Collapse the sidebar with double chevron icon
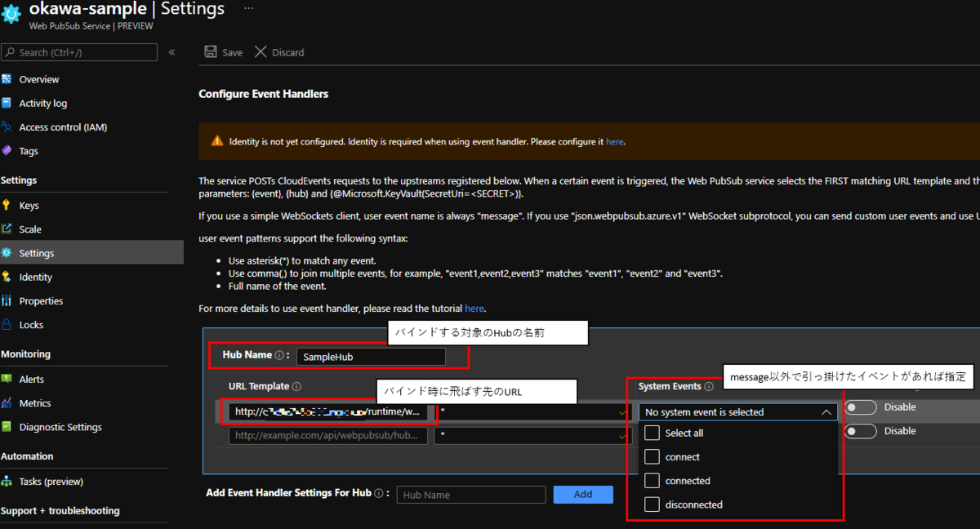Screen dimensions: 980x529 click(171, 52)
